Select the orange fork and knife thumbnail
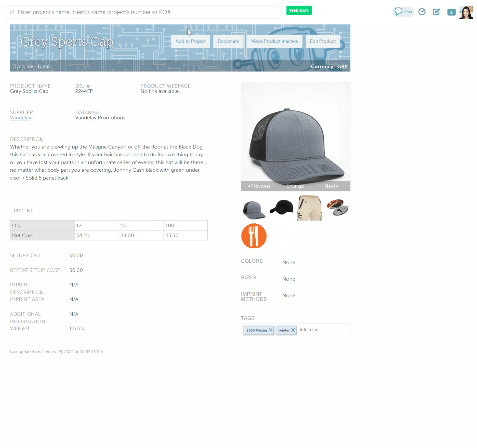The image size is (477, 448). pos(254,236)
